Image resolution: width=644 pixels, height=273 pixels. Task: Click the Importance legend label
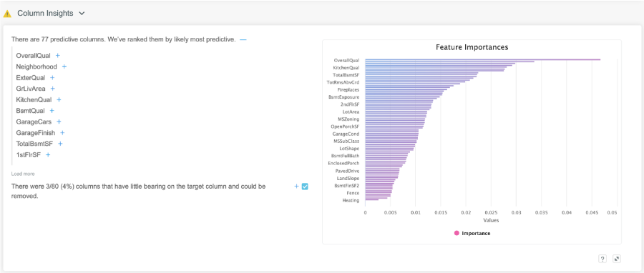tap(476, 233)
